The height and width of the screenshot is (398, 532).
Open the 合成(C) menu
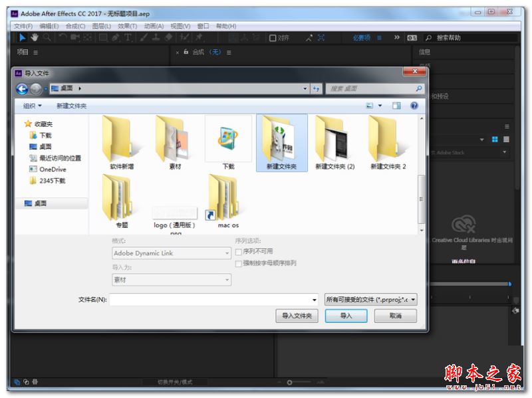(75, 26)
